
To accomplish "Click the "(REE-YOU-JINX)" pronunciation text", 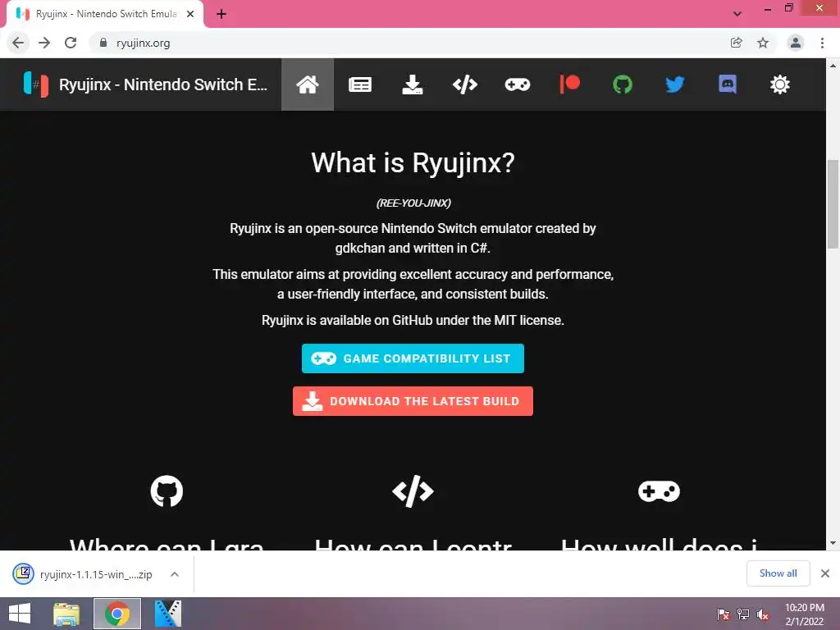I will tap(413, 203).
